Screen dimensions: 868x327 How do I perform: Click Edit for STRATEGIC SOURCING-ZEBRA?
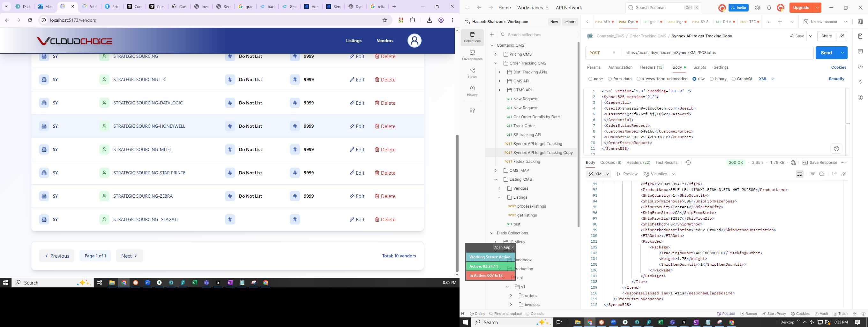click(x=357, y=196)
